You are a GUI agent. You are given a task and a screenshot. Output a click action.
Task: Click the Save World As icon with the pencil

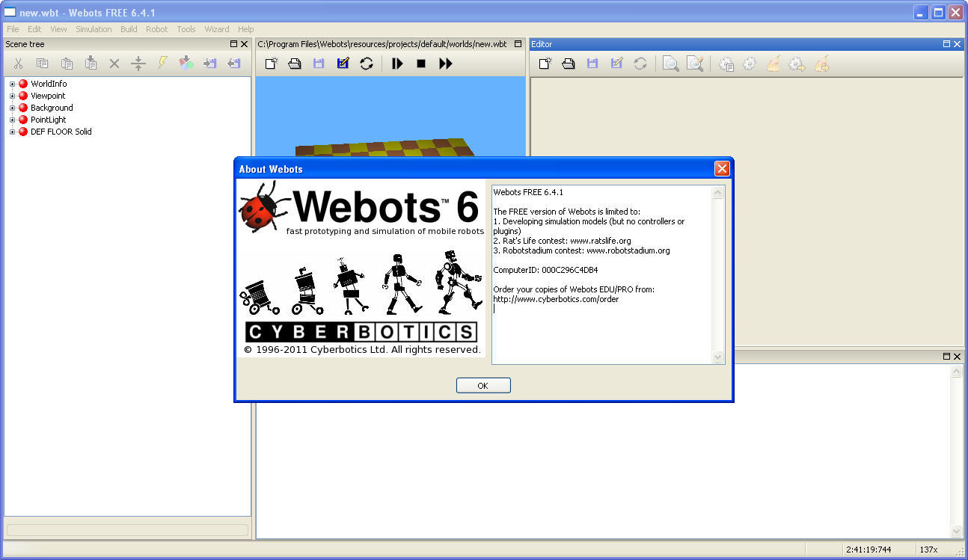click(x=343, y=64)
